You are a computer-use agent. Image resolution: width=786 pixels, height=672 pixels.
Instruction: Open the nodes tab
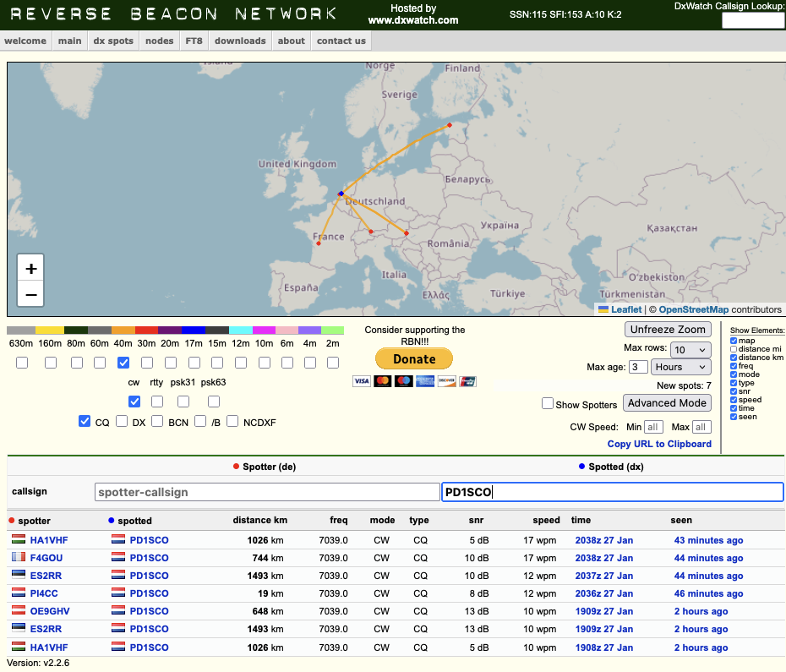(160, 41)
